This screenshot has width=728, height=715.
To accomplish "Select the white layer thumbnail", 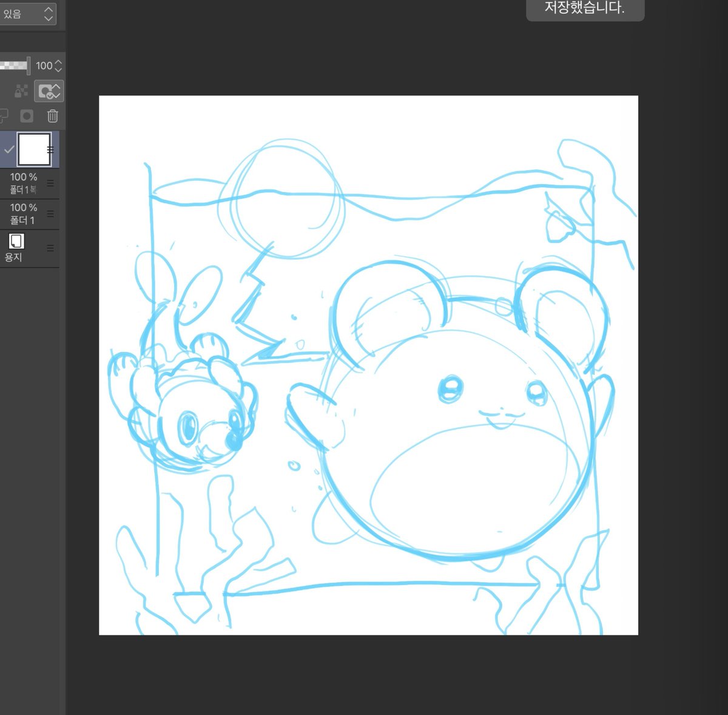I will (34, 149).
